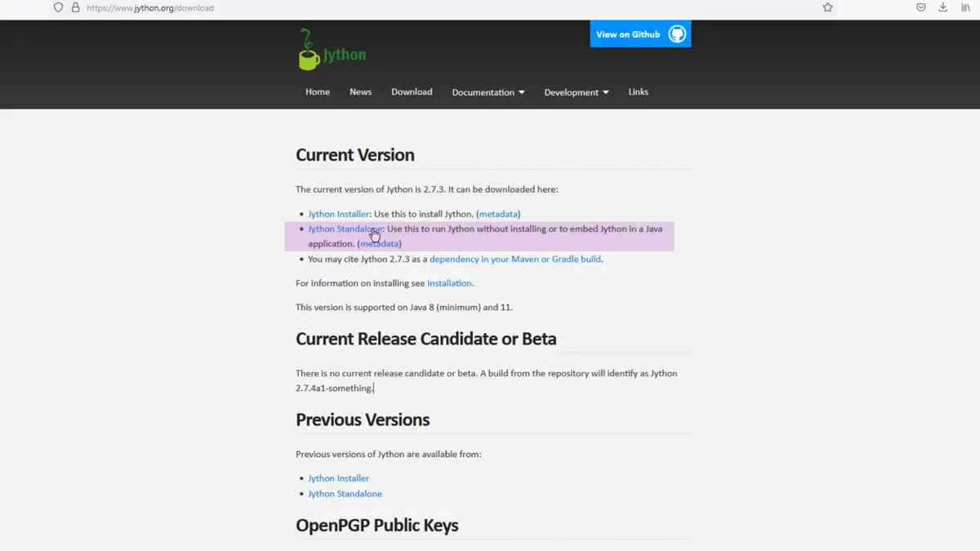
Task: Click the padlock site security icon
Action: 75,7
